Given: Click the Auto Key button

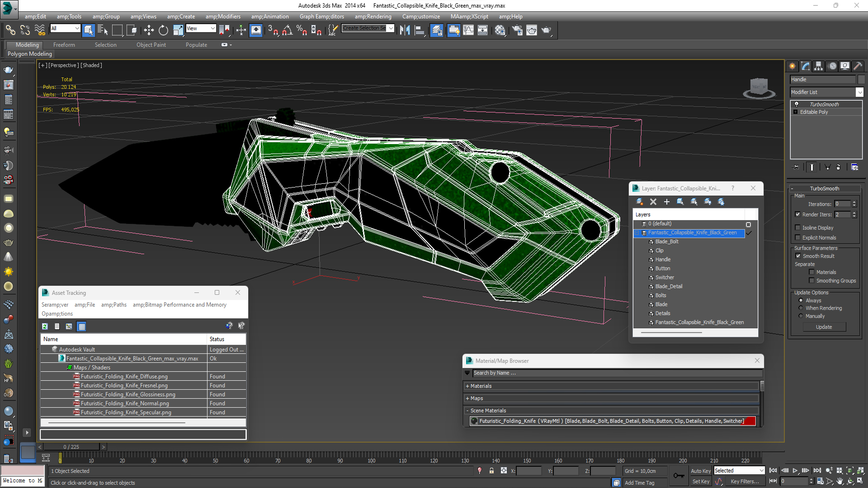Looking at the screenshot, I should tap(700, 471).
